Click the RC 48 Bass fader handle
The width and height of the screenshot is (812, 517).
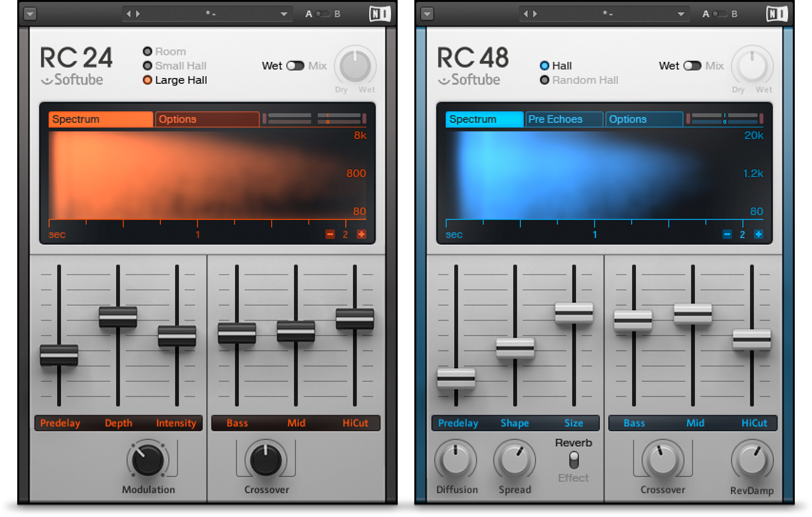(x=633, y=321)
